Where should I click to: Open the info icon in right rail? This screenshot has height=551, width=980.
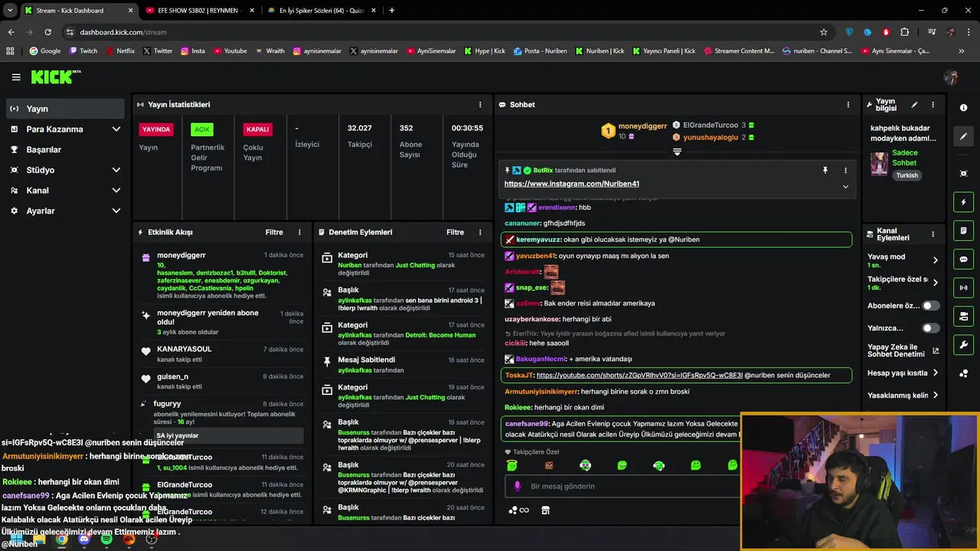tap(963, 108)
